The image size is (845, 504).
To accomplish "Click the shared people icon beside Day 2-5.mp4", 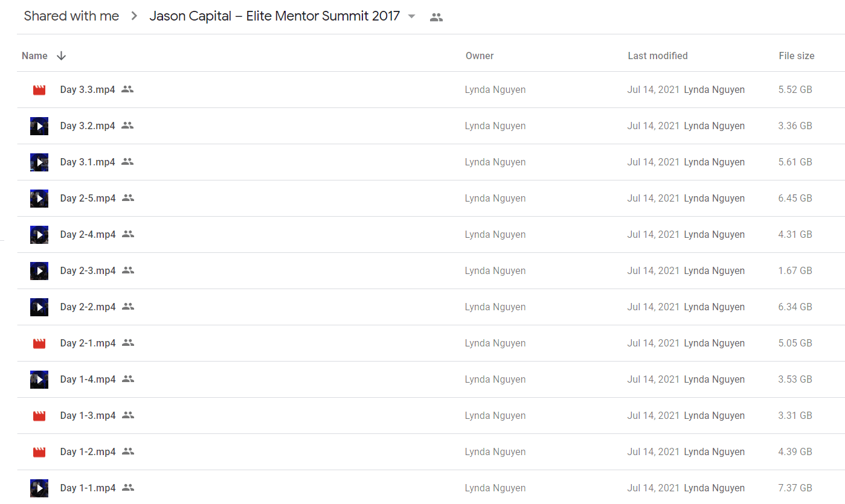I will point(127,198).
